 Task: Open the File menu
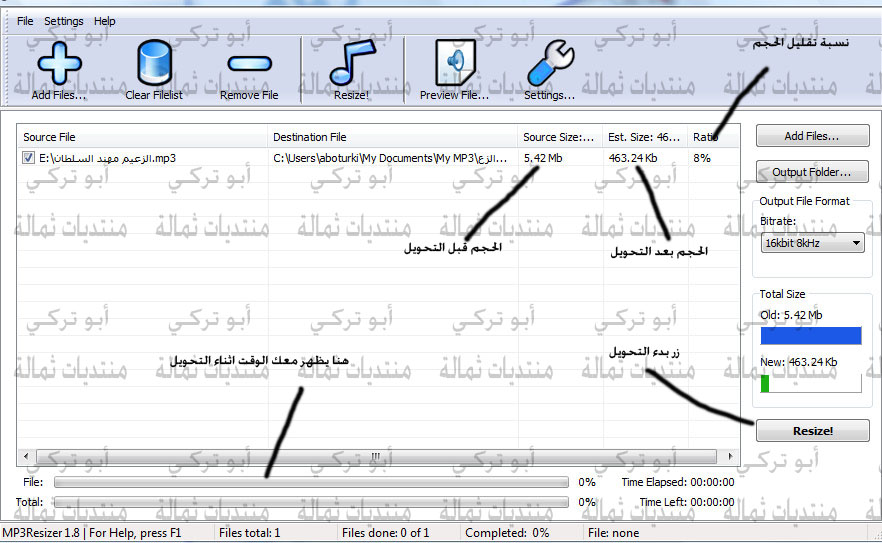(25, 21)
